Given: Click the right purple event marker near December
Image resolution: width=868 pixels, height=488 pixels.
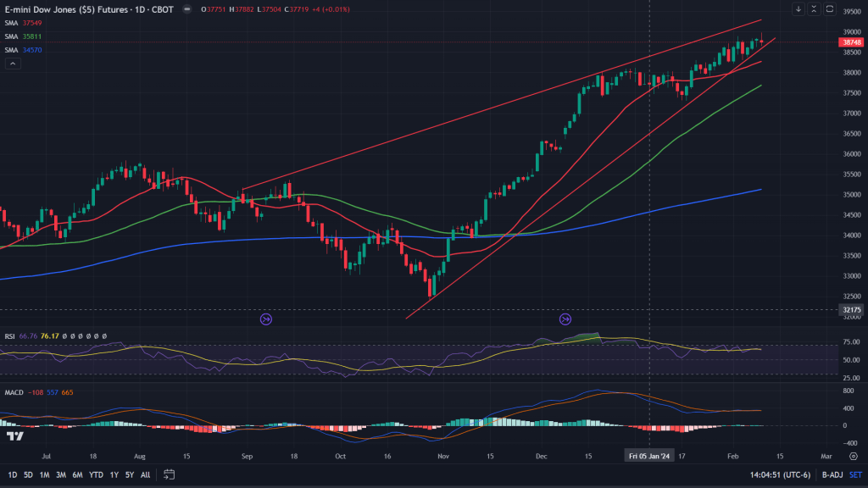Looking at the screenshot, I should point(565,319).
